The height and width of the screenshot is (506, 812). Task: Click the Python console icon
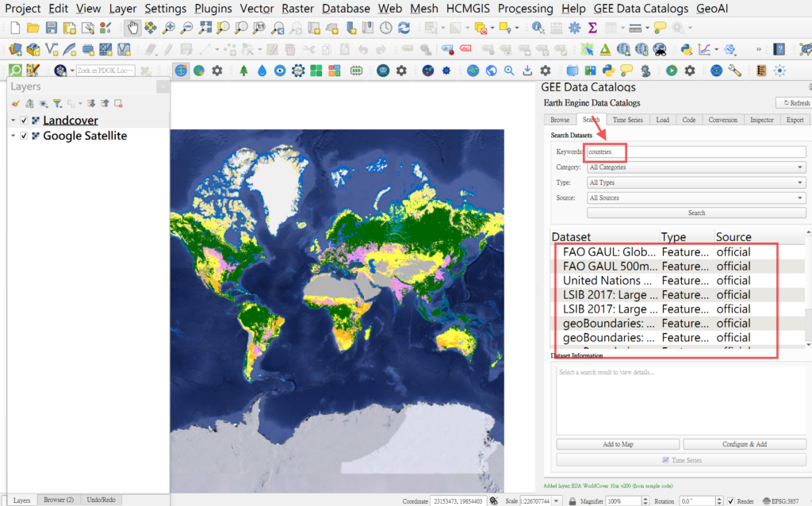[x=687, y=49]
